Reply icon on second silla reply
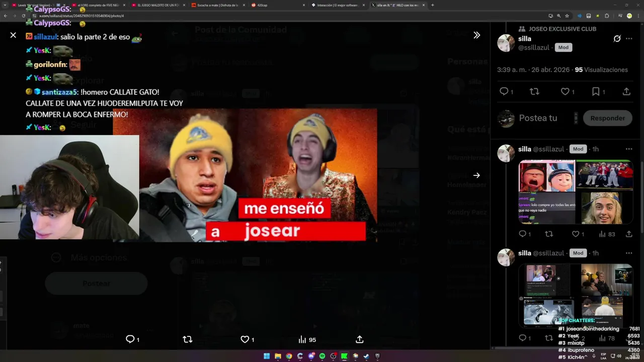 [522, 338]
